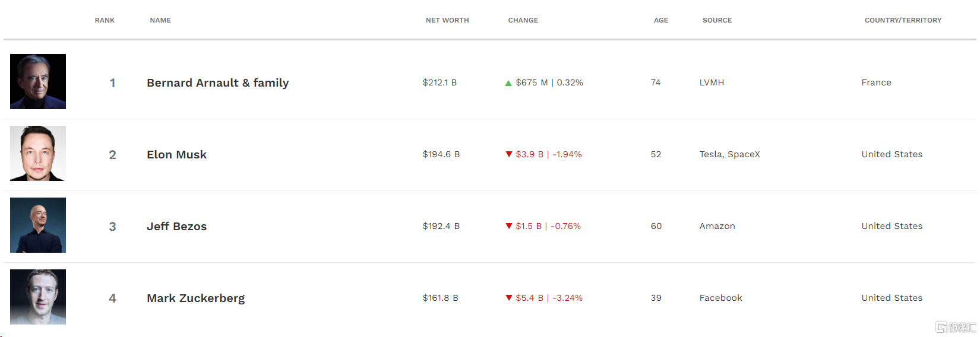980x337 pixels.
Task: Sort by the RANK column header
Action: [x=105, y=20]
